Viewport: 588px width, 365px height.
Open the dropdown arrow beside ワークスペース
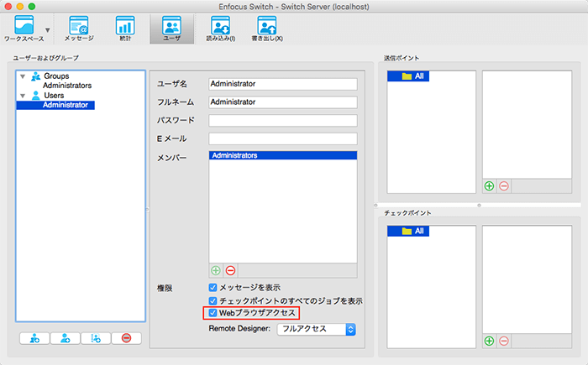coord(48,30)
